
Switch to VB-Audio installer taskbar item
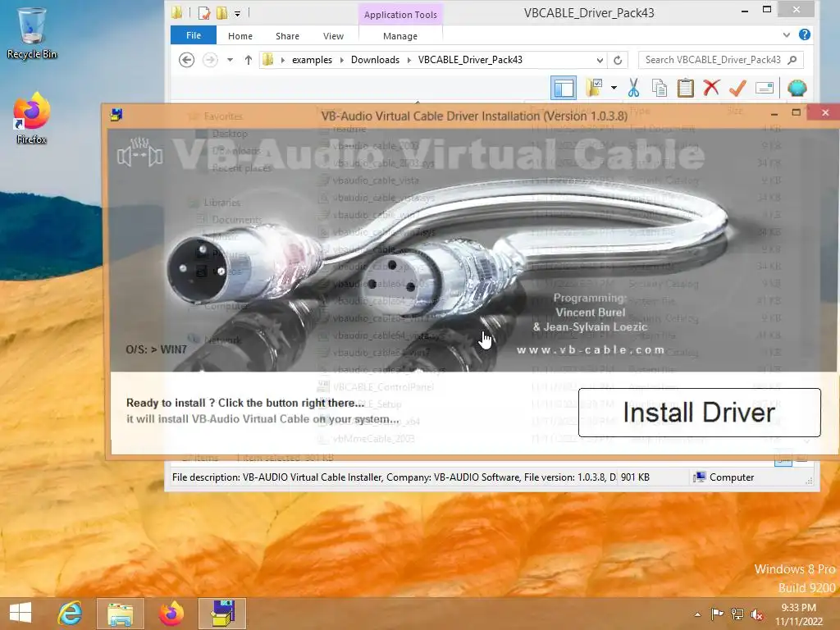pyautogui.click(x=221, y=614)
